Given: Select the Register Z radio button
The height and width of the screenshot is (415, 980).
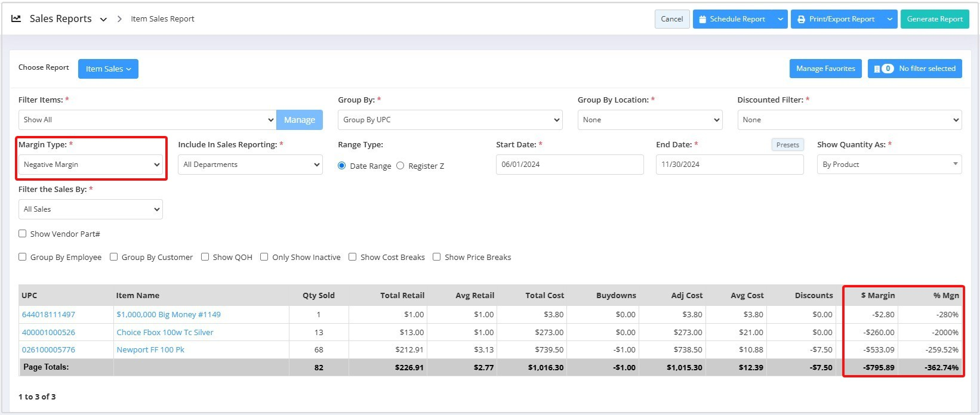Looking at the screenshot, I should [400, 166].
